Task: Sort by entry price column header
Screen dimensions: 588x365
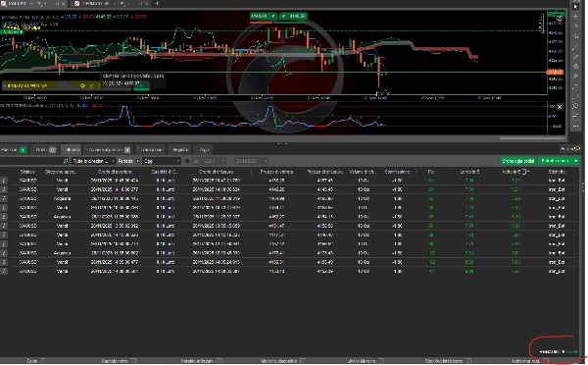Action: (276, 172)
